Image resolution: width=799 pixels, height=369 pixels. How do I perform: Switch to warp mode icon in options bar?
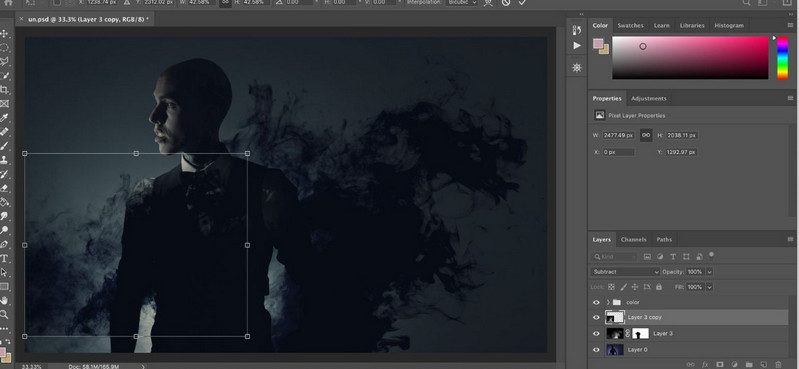pos(488,3)
